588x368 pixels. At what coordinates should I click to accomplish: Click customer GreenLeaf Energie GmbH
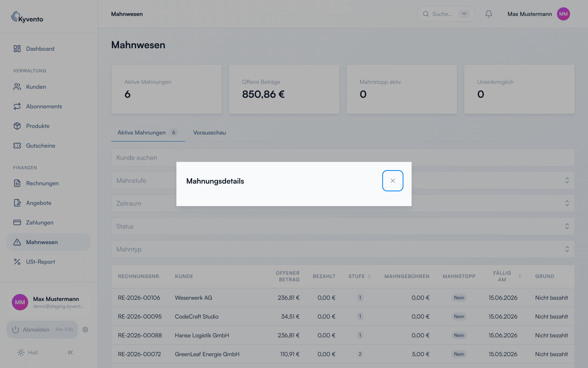coord(207,354)
